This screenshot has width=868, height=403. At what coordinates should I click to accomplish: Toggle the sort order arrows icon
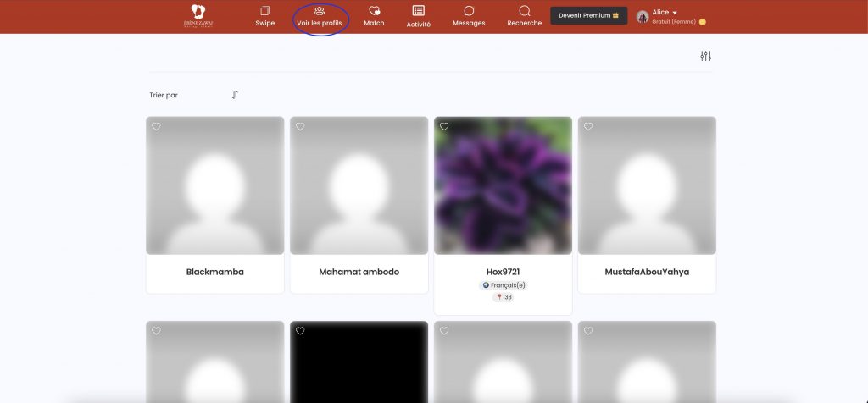(x=235, y=95)
